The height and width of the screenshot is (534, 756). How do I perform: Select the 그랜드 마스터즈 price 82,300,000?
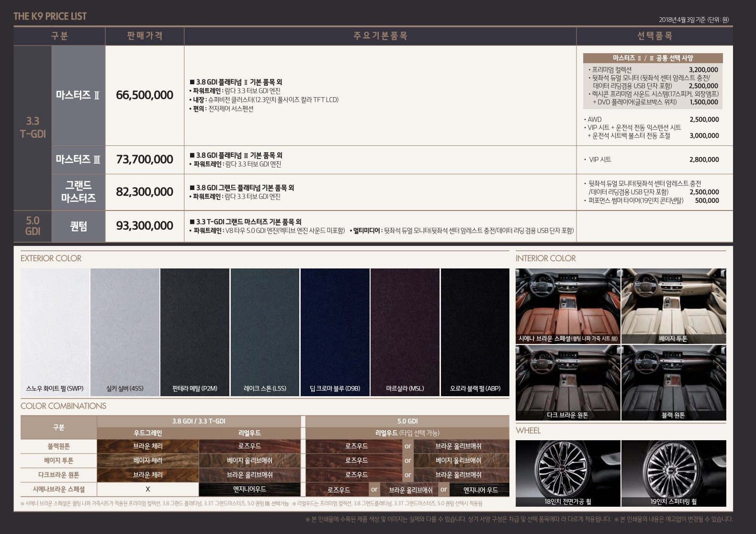pos(145,192)
